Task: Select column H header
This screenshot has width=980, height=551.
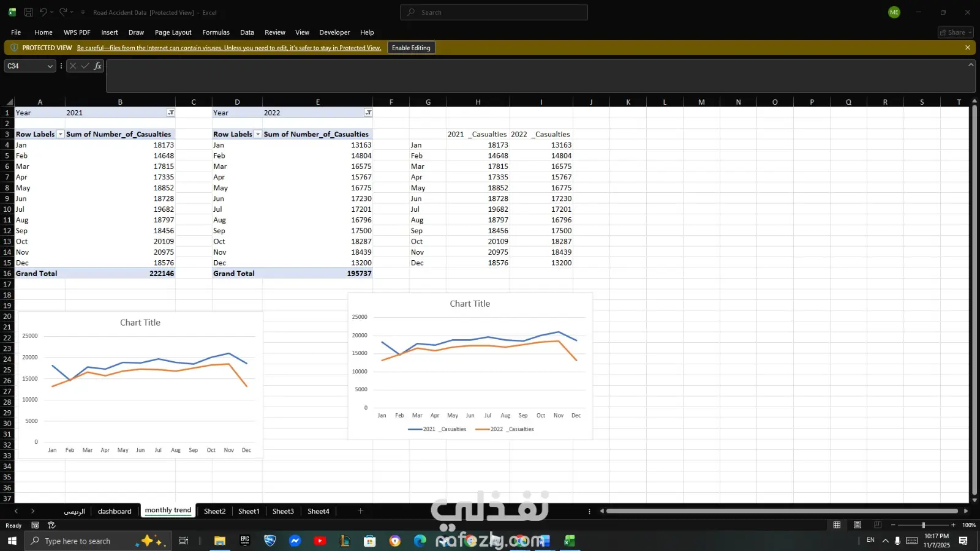Action: [x=478, y=102]
